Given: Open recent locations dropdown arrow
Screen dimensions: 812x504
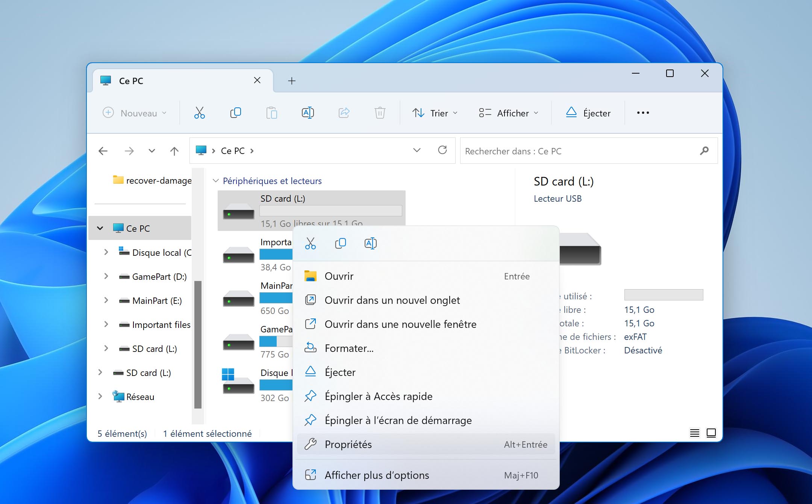Looking at the screenshot, I should (151, 151).
